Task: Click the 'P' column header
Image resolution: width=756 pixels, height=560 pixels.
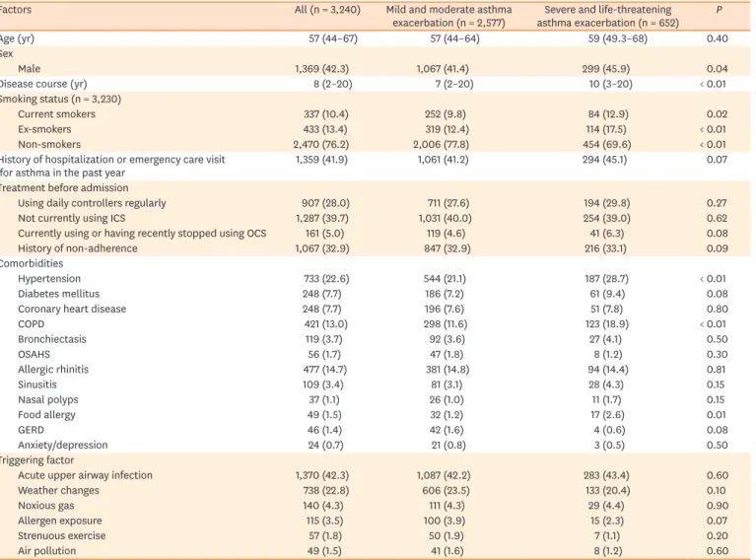Action: point(719,9)
